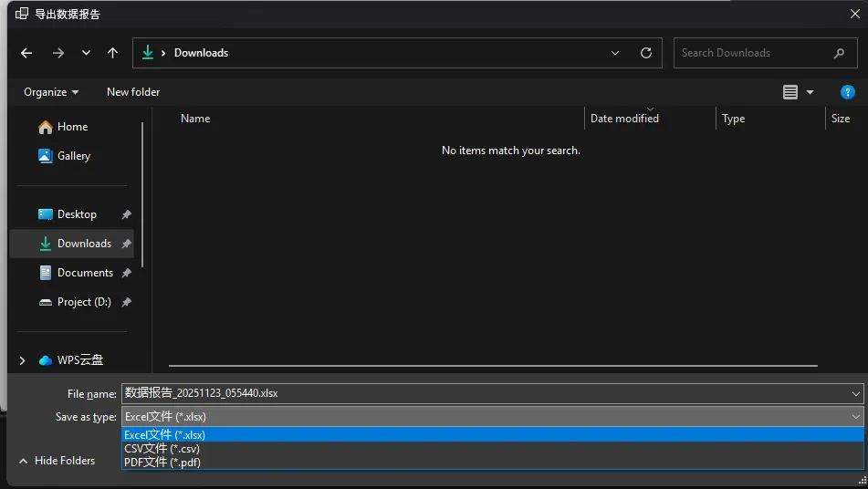The height and width of the screenshot is (489, 868).
Task: Select CSV文件 (*.csv) file type
Action: 162,449
